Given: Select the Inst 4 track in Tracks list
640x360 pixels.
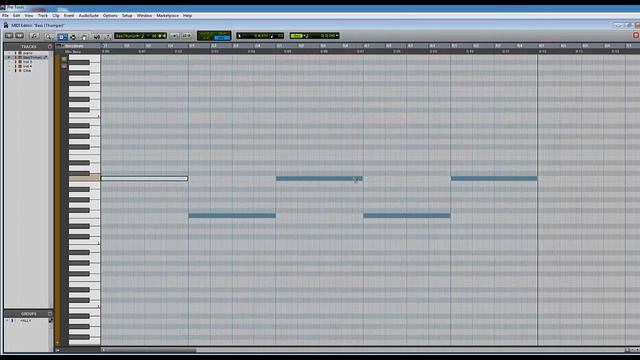Looking at the screenshot, I should click(x=27, y=66).
